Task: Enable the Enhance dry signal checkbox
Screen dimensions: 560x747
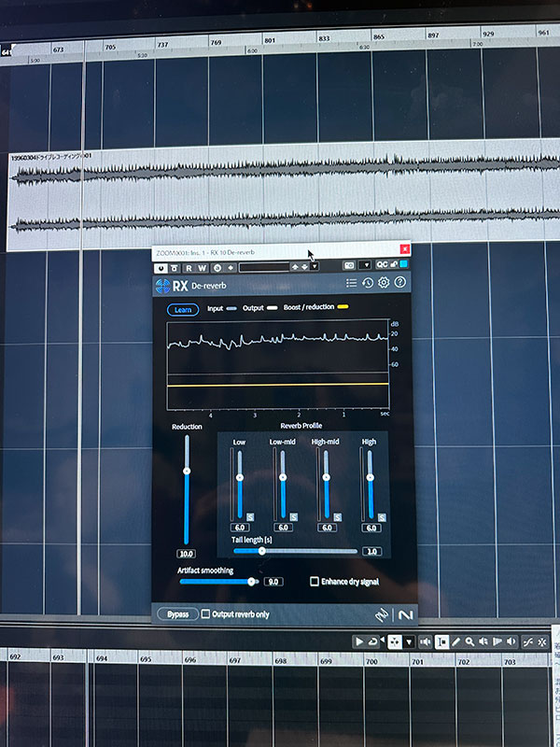Action: [x=315, y=582]
